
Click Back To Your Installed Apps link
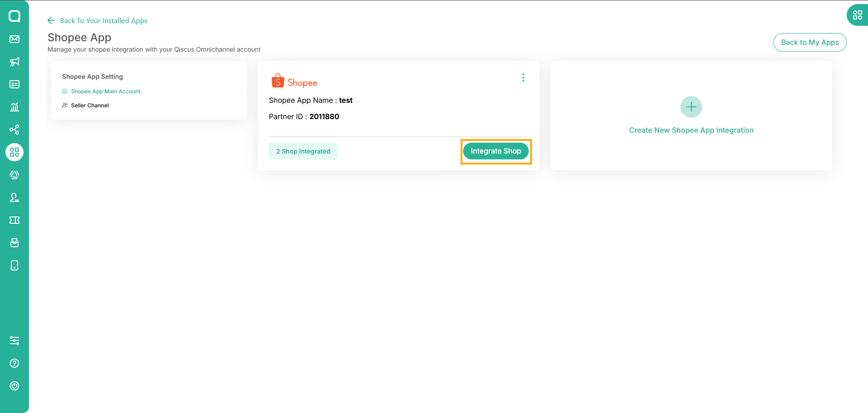(104, 20)
